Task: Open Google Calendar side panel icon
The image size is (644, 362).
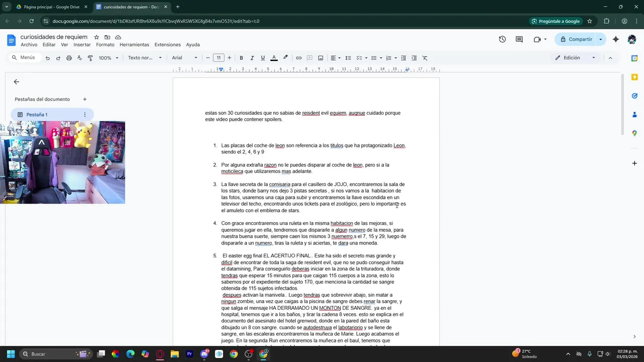Action: point(634,58)
